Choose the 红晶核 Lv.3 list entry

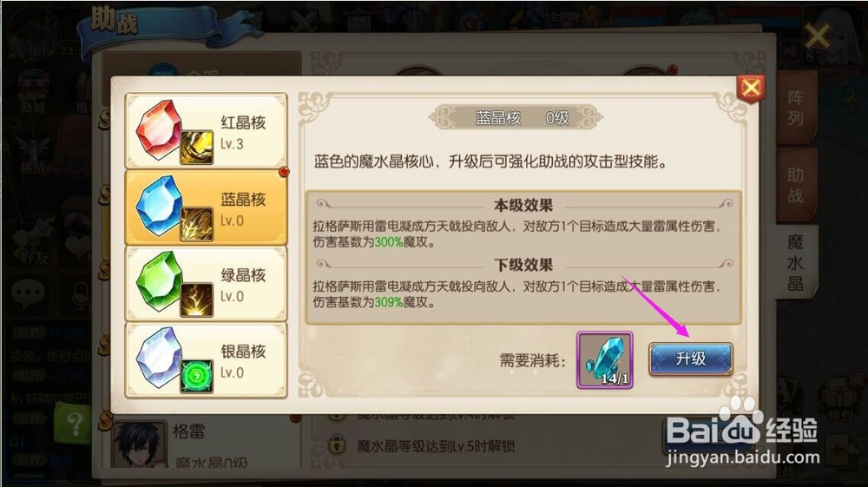(x=207, y=131)
